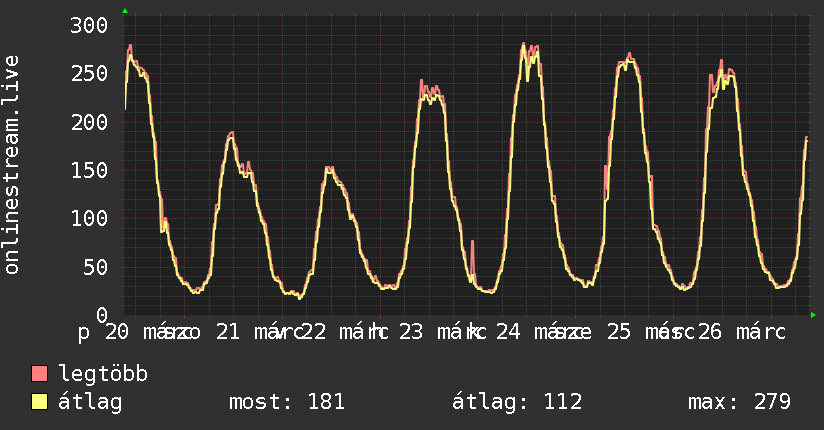This screenshot has height=430, width=824.
Task: Click the pink legtöbb legend swatch
Action: (39, 374)
